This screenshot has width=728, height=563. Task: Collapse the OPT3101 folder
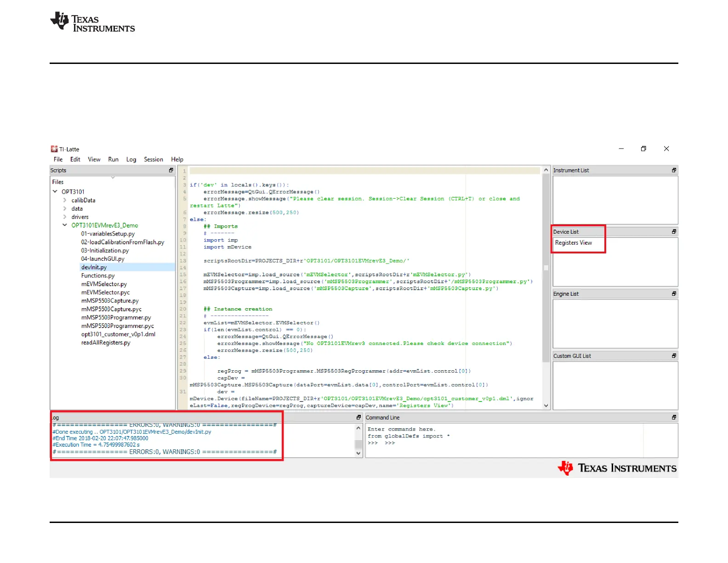pos(55,192)
